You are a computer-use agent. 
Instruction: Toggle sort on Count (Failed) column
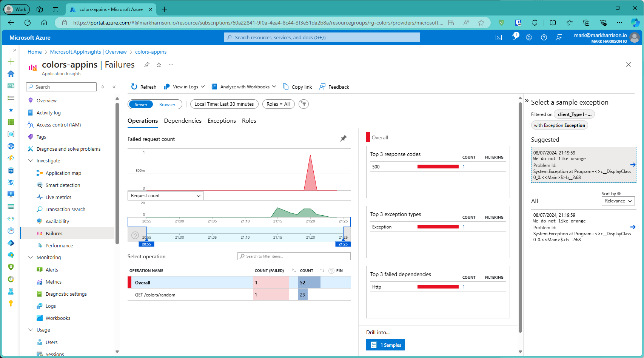[x=294, y=270]
